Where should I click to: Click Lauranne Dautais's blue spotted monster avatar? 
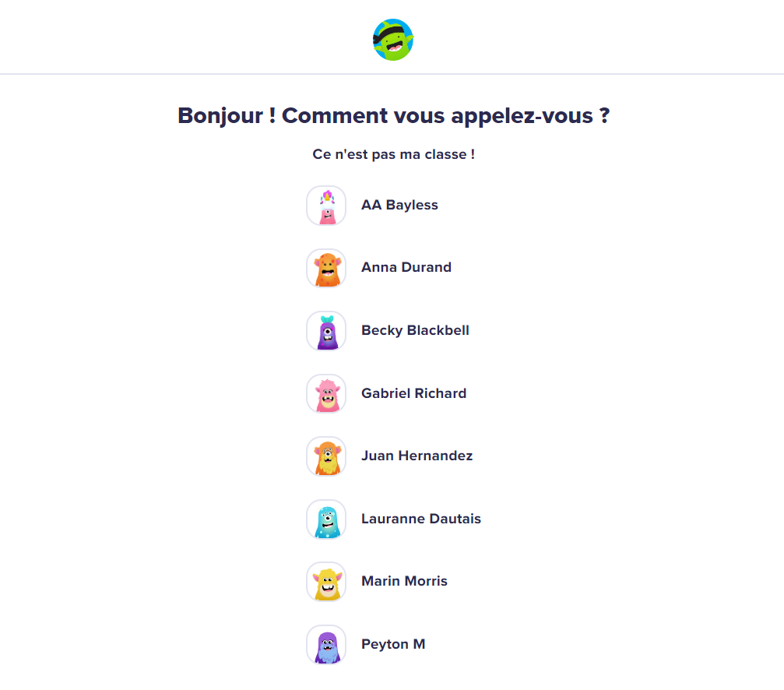point(326,519)
